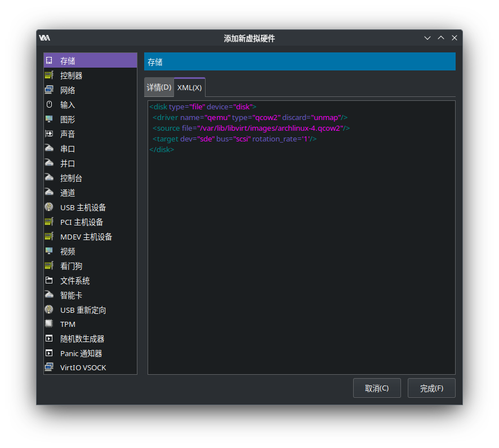Image resolution: width=499 pixels, height=448 pixels.
Task: Select PCI 主机设备 in hardware list
Action: coord(82,222)
